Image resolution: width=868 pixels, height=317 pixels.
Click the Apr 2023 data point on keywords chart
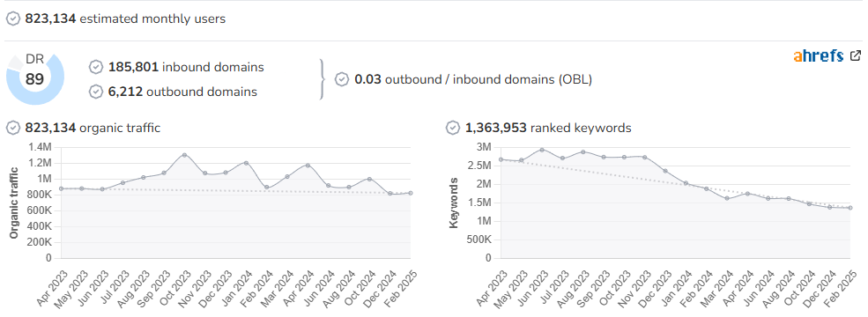tap(501, 159)
